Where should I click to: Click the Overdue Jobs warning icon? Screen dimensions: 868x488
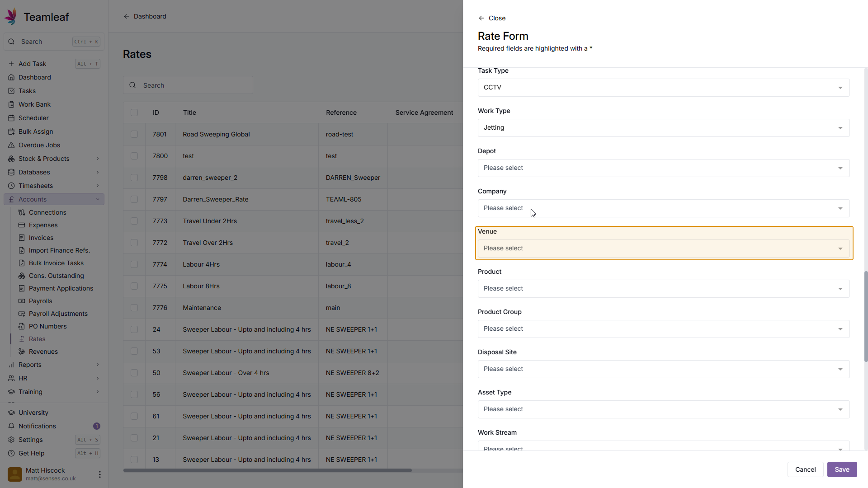coord(11,145)
